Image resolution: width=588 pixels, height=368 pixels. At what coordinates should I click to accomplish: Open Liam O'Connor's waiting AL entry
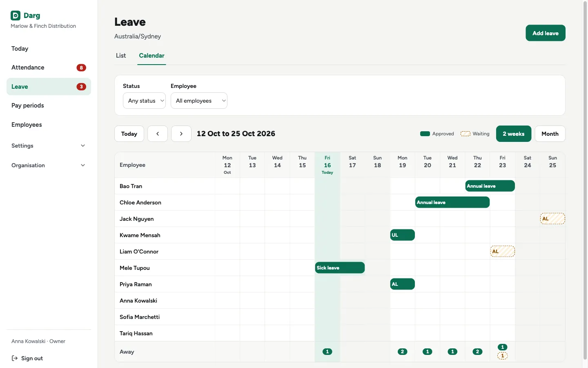tap(503, 251)
